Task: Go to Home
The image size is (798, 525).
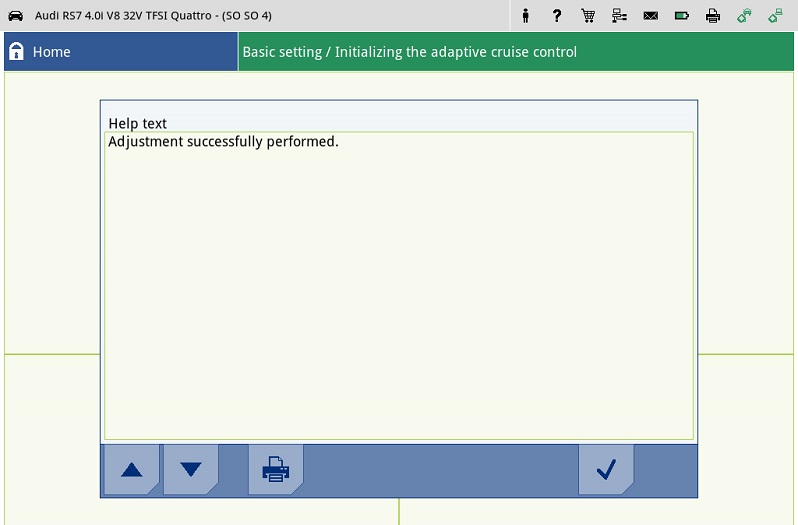Action: click(51, 52)
